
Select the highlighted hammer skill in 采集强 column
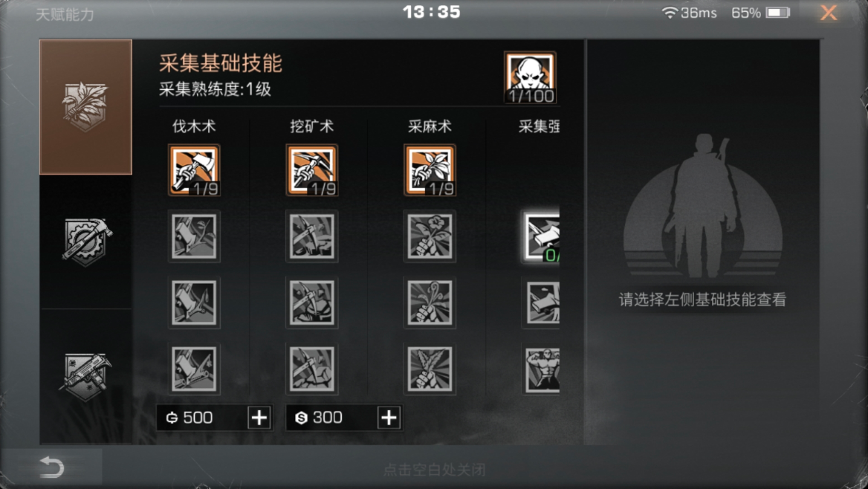[542, 236]
